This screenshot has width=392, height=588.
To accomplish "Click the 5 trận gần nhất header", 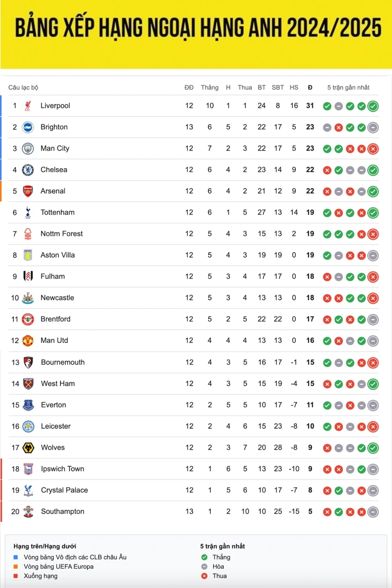I will 348,87.
